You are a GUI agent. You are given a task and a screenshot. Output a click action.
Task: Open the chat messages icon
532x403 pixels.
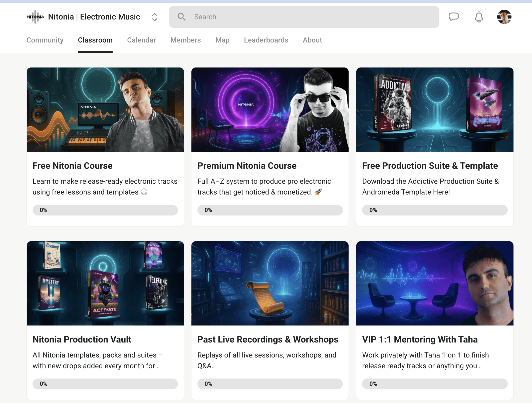pyautogui.click(x=453, y=17)
